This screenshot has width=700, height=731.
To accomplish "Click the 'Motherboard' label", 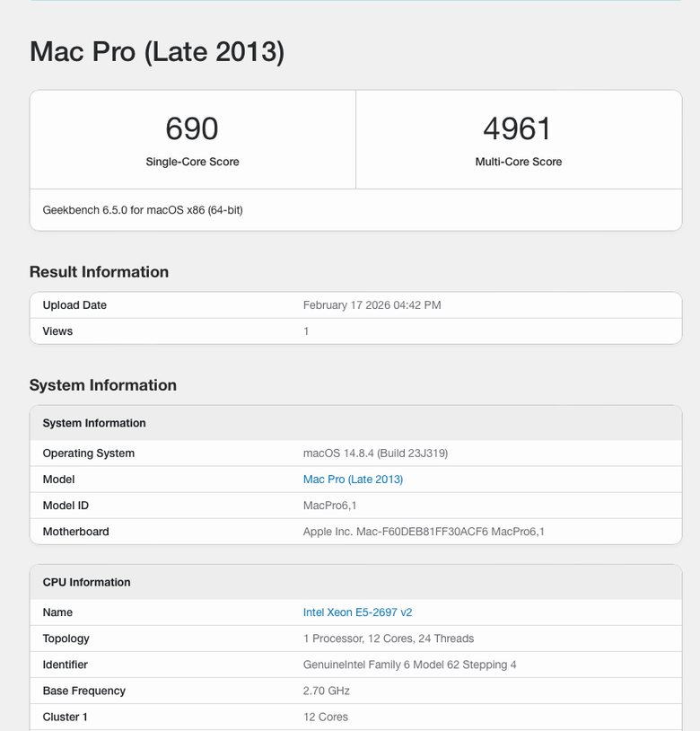I will 76,532.
